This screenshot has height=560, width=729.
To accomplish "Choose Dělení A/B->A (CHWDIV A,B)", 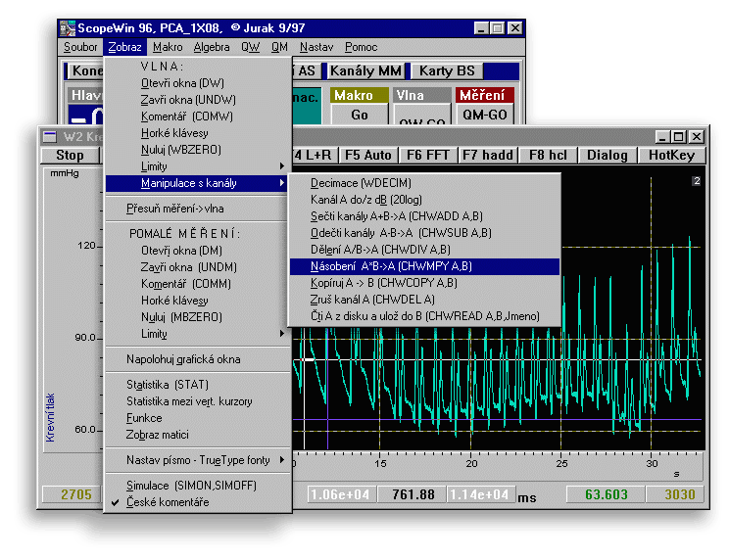I will click(x=424, y=250).
